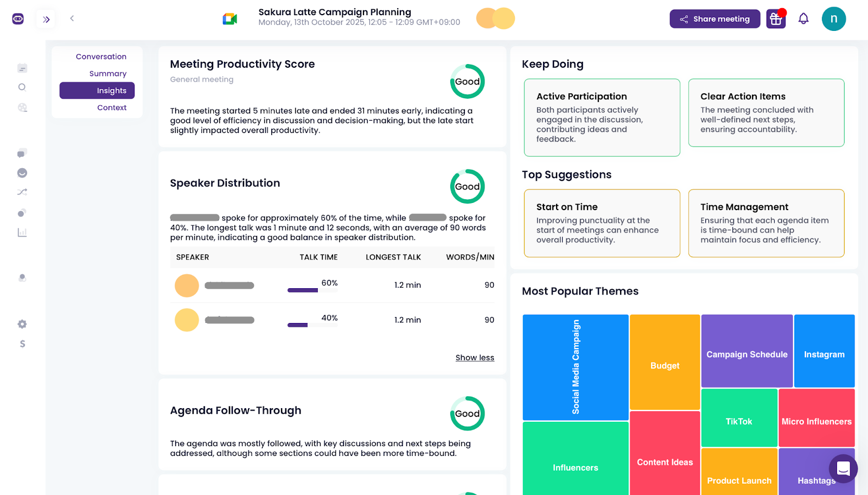
Task: Click the Budget theme tile
Action: coord(665,363)
